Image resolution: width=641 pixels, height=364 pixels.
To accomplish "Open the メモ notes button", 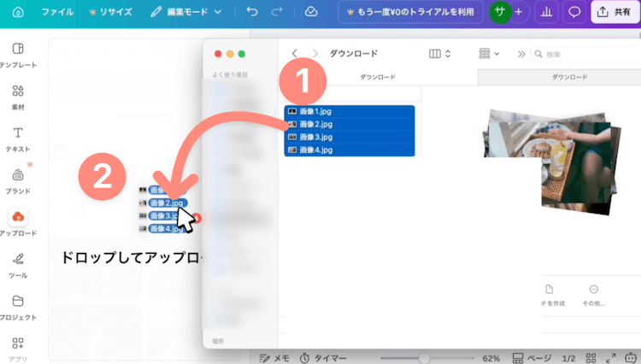I will 274,358.
